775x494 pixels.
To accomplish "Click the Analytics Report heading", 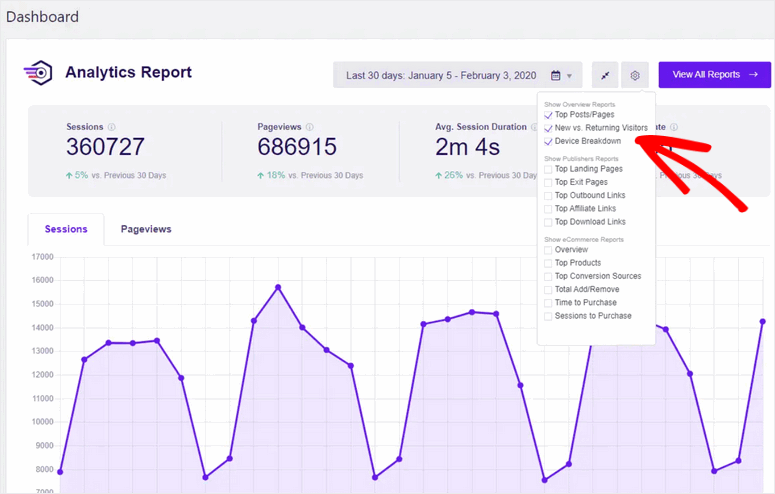I will pos(129,72).
